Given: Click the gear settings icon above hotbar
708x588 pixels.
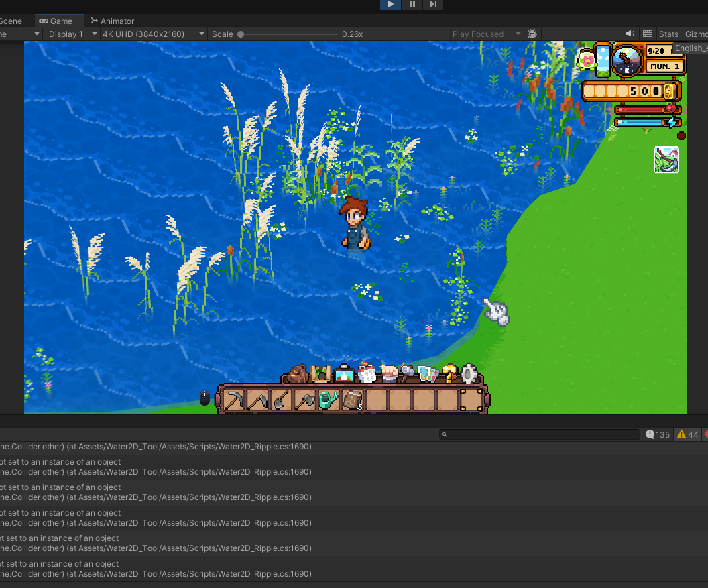Looking at the screenshot, I should [x=469, y=373].
